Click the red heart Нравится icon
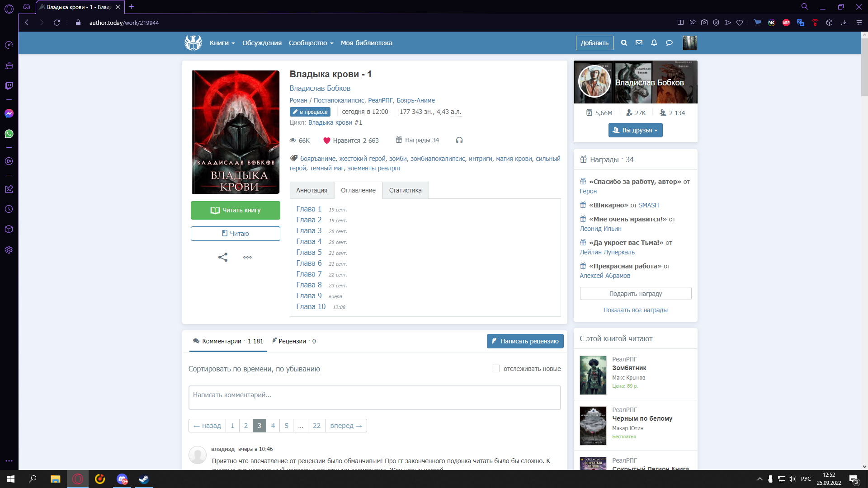 [x=327, y=141]
